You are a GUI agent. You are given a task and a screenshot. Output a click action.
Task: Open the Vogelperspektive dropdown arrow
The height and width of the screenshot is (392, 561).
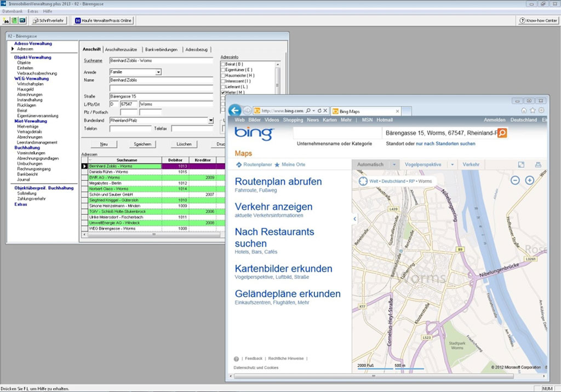[452, 165]
